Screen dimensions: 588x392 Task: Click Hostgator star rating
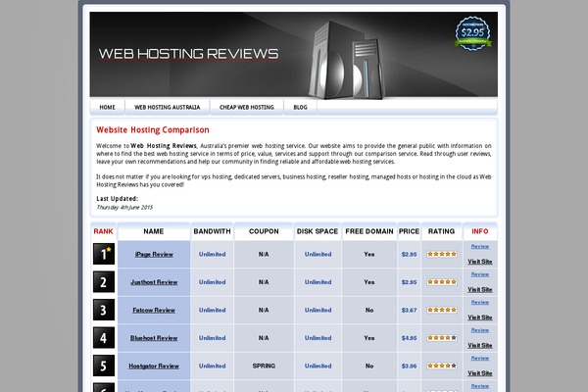click(x=442, y=366)
